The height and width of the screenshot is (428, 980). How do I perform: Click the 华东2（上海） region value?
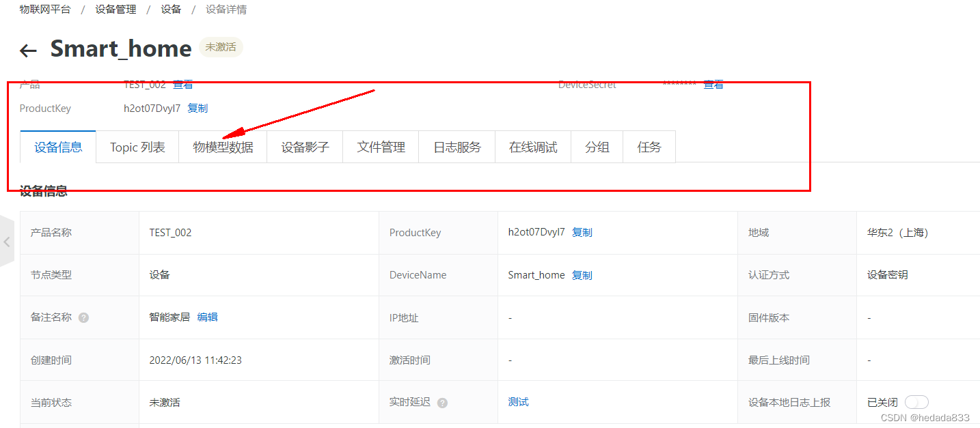(x=897, y=233)
